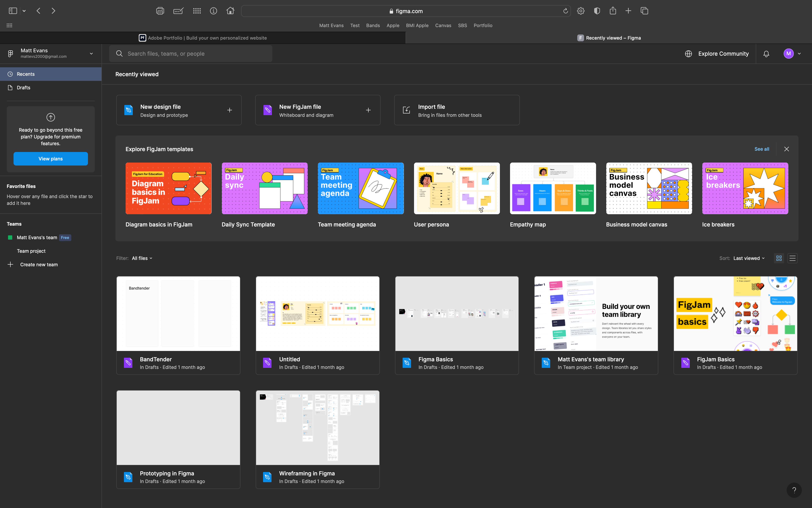Switch to grid view
The image size is (812, 508).
pos(779,258)
